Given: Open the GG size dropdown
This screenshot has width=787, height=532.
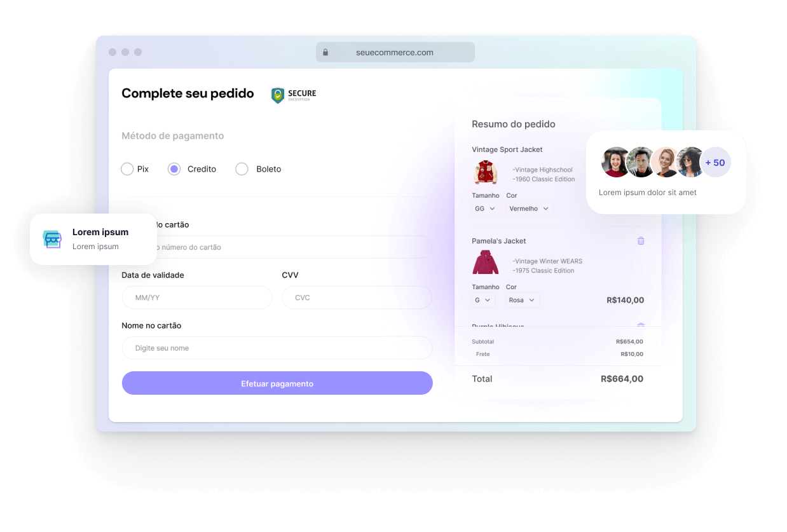Looking at the screenshot, I should pos(486,208).
